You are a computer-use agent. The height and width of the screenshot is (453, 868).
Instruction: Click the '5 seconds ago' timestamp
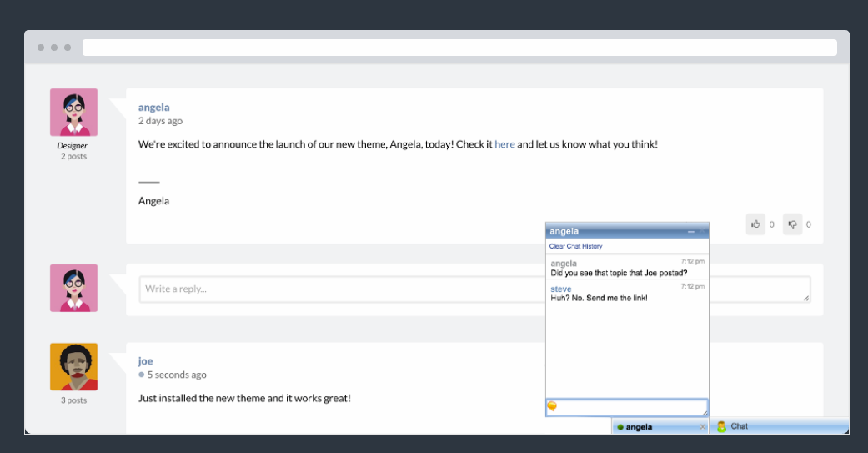[x=177, y=375]
